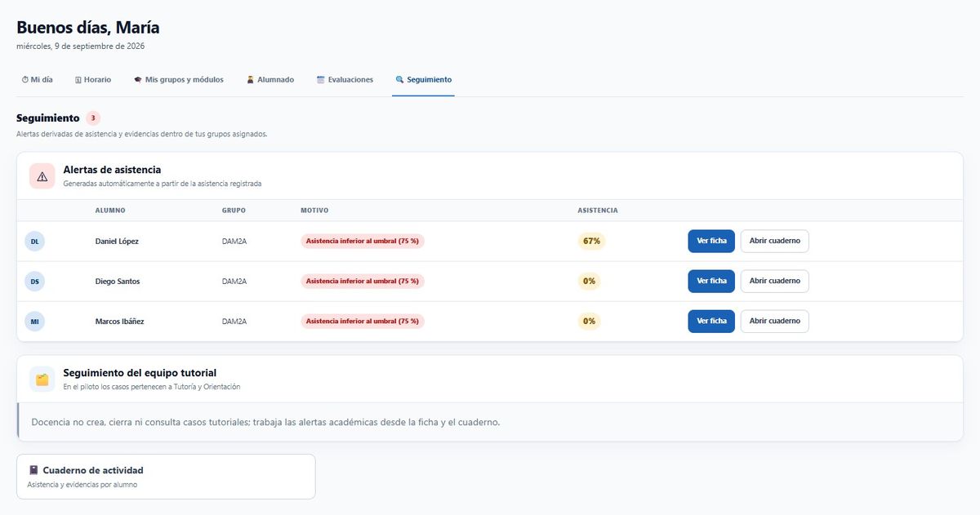This screenshot has height=515, width=980.
Task: Click the DS avatar for Diego Santos
Action: 34,282
